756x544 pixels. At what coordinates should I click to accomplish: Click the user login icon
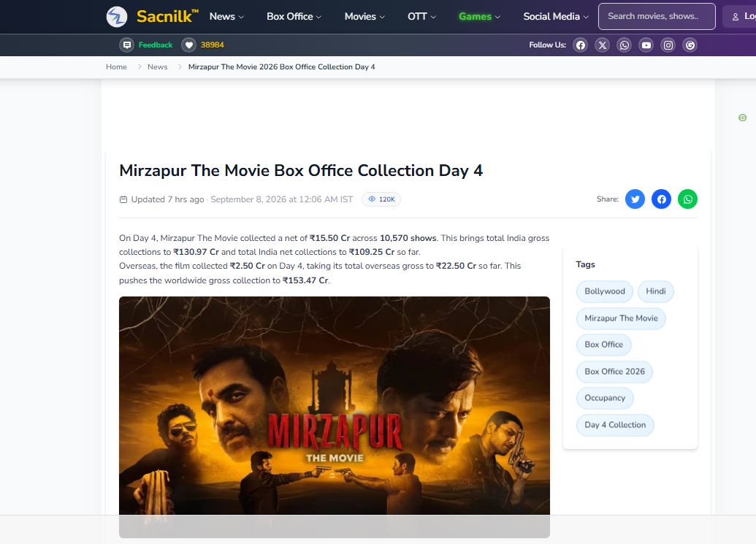[x=736, y=17]
